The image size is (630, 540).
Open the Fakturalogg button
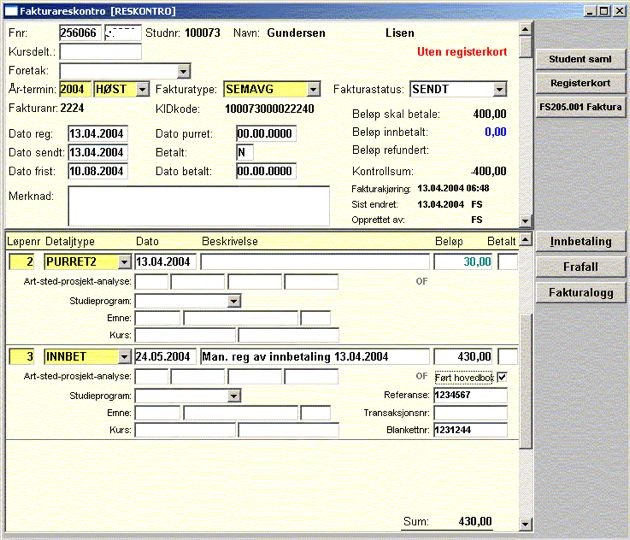click(580, 292)
